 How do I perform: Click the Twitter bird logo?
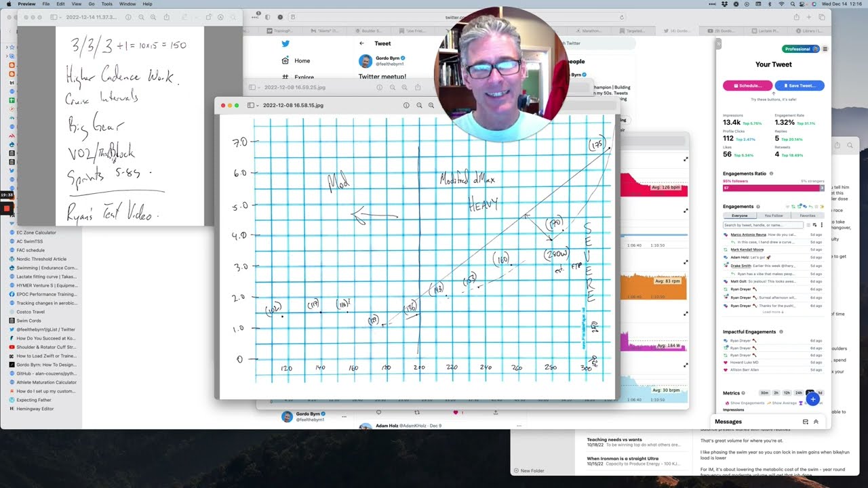pos(285,43)
